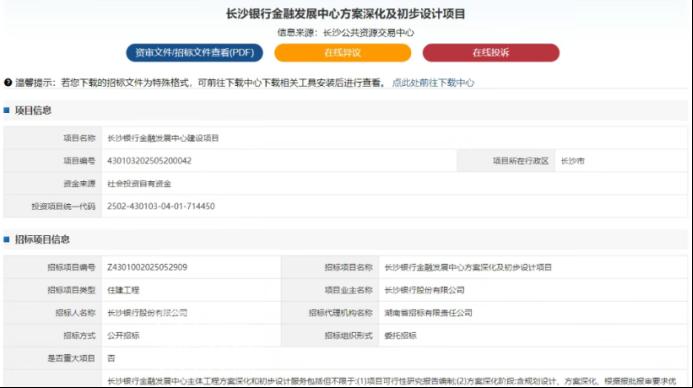The height and width of the screenshot is (388, 693).
Task: Click the 投资项目统一代码 field label
Action: tap(64, 206)
